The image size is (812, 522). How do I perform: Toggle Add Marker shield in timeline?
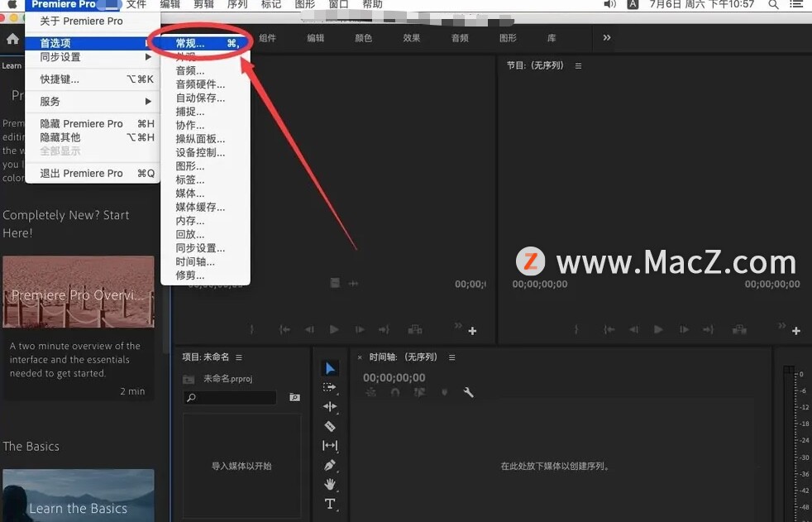coord(444,393)
